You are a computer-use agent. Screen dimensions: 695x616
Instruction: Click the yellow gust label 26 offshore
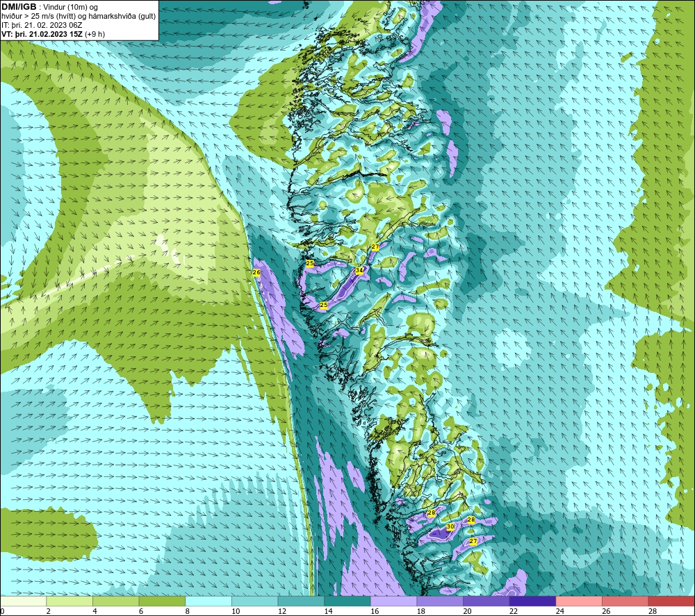[256, 272]
